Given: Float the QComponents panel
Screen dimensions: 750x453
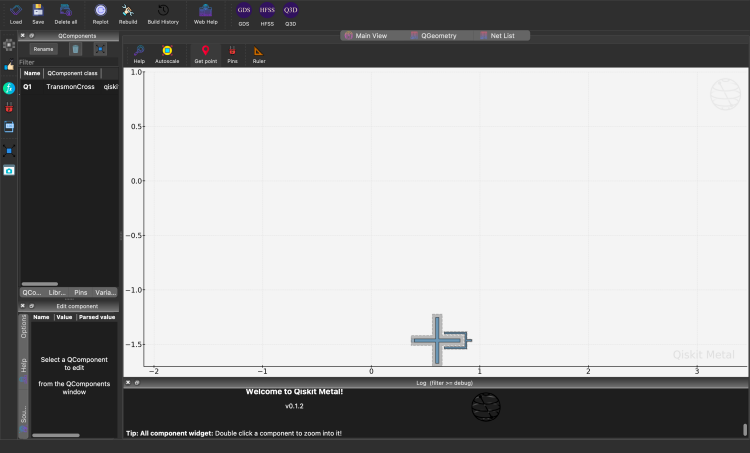Looking at the screenshot, I should click(32, 35).
